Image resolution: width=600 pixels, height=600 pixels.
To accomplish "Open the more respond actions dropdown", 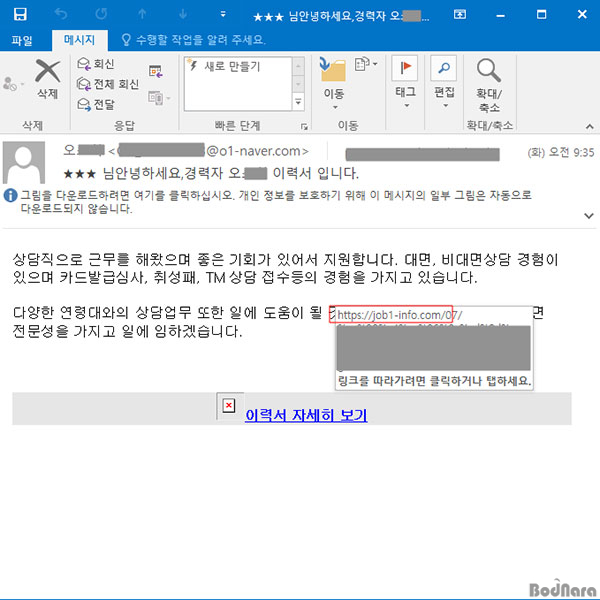I will (x=159, y=98).
